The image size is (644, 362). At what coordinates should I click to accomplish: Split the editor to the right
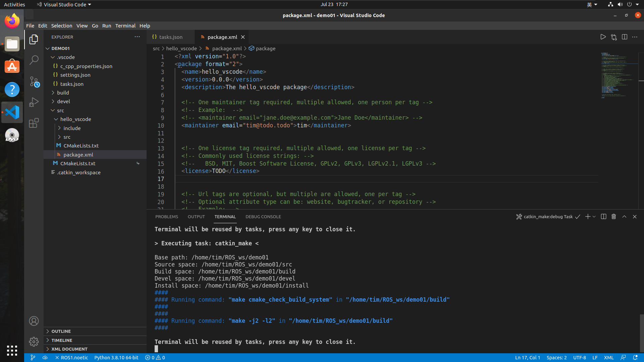click(x=624, y=37)
